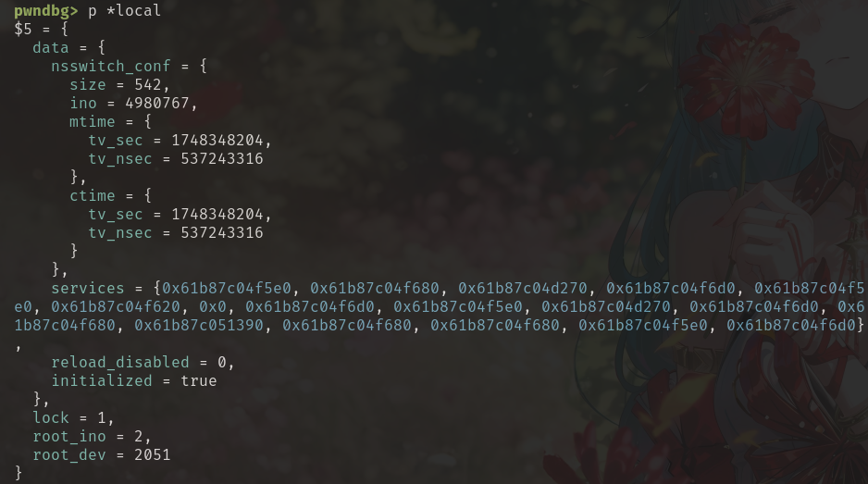This screenshot has height=484, width=868.
Task: Click the size value 542
Action: (148, 85)
